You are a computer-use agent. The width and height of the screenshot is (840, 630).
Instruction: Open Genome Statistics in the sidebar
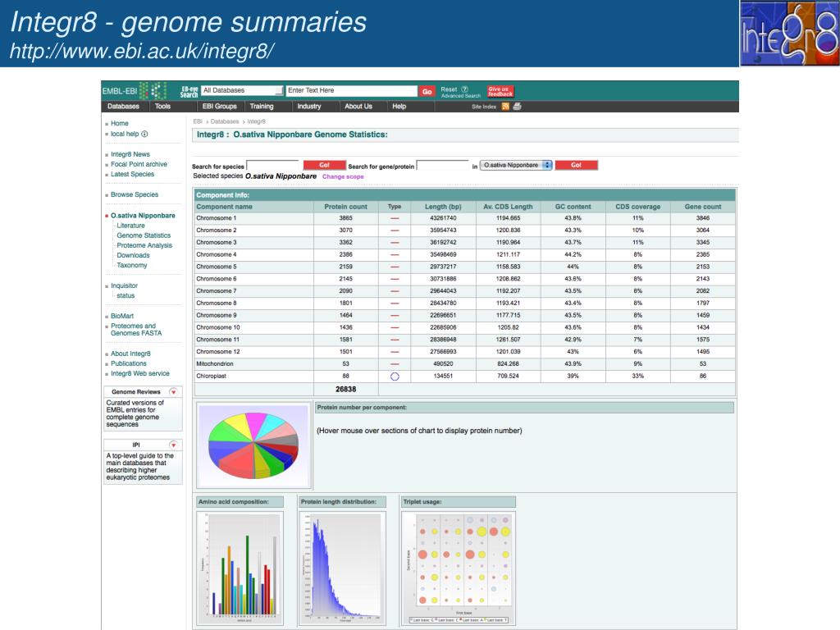(x=144, y=235)
